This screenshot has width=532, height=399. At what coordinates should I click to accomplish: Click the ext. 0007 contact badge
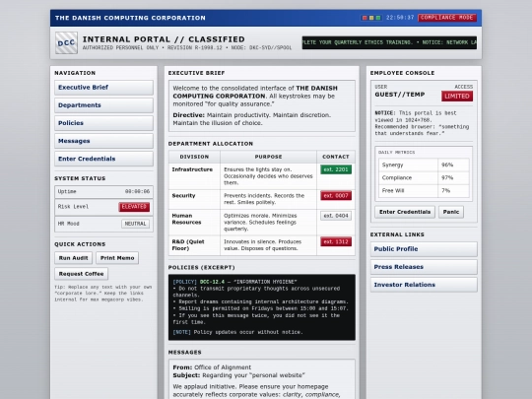pyautogui.click(x=336, y=195)
